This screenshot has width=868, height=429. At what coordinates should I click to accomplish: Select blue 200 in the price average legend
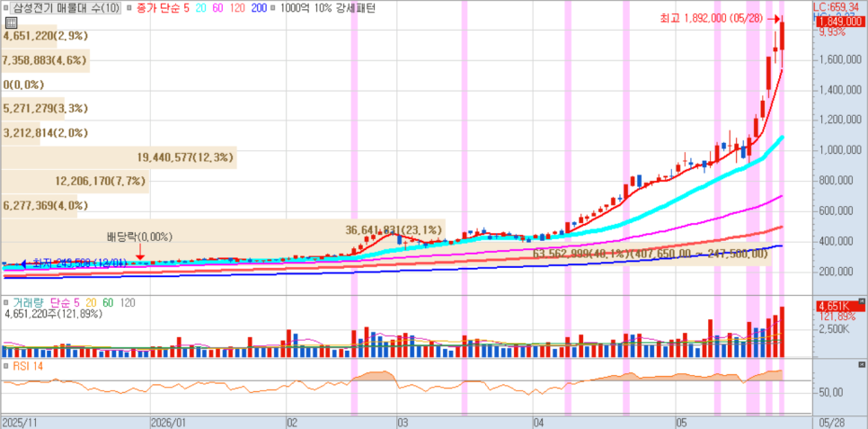260,8
